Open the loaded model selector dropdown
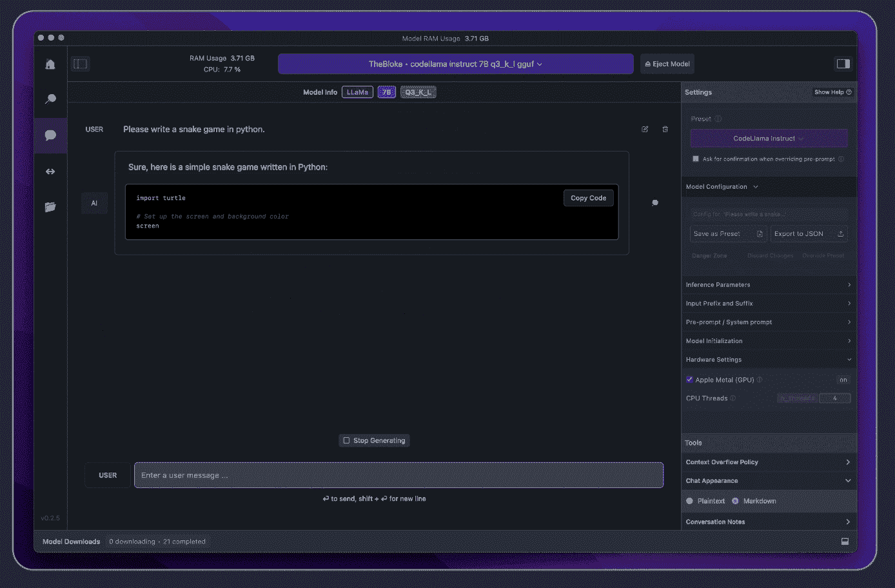The width and height of the screenshot is (895, 588). [455, 64]
